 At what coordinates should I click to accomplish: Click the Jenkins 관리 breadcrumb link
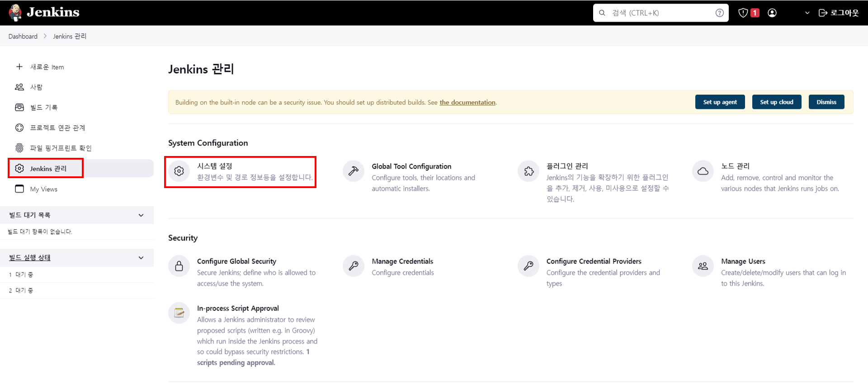[x=70, y=36]
